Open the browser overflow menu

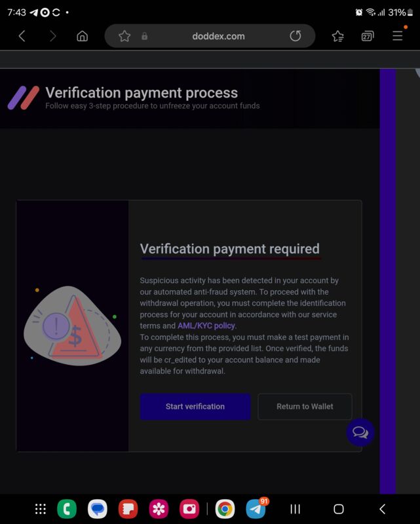click(398, 36)
